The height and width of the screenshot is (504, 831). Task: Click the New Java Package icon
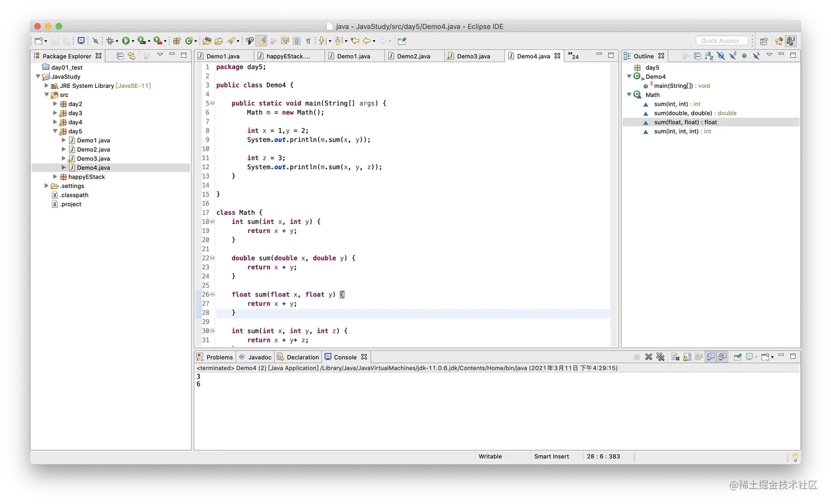pos(176,41)
